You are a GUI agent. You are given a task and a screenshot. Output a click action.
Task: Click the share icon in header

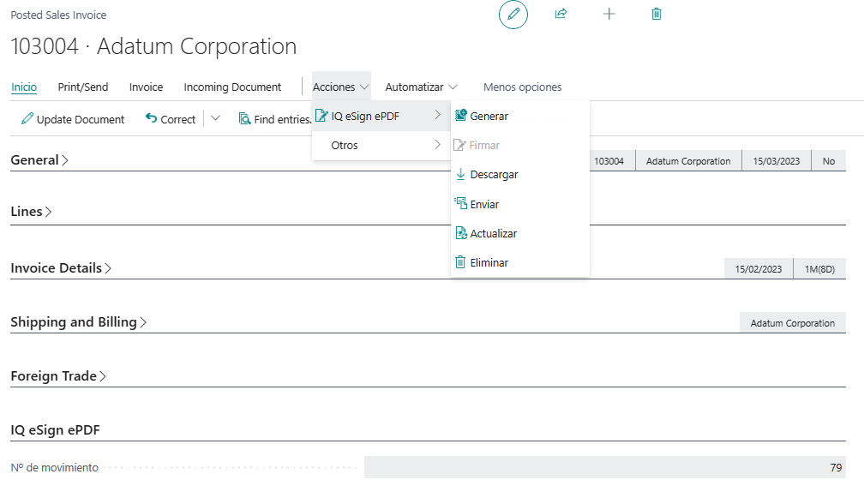[x=561, y=15]
